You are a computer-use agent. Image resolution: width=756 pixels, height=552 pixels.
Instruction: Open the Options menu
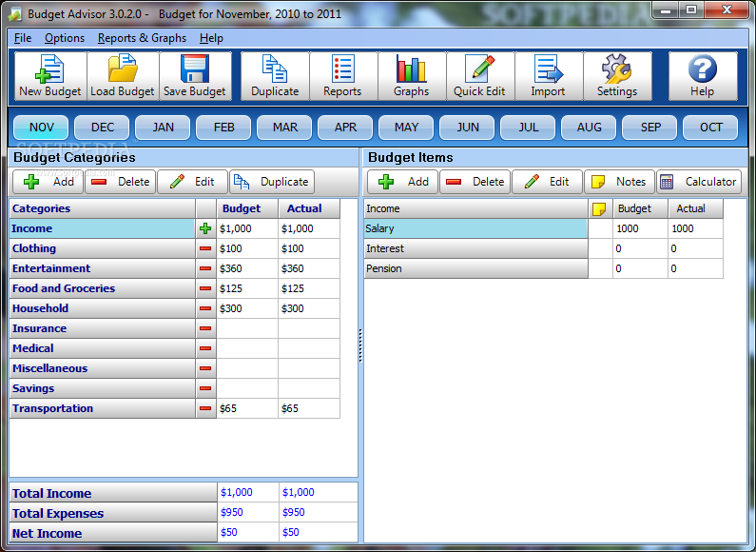pyautogui.click(x=65, y=38)
